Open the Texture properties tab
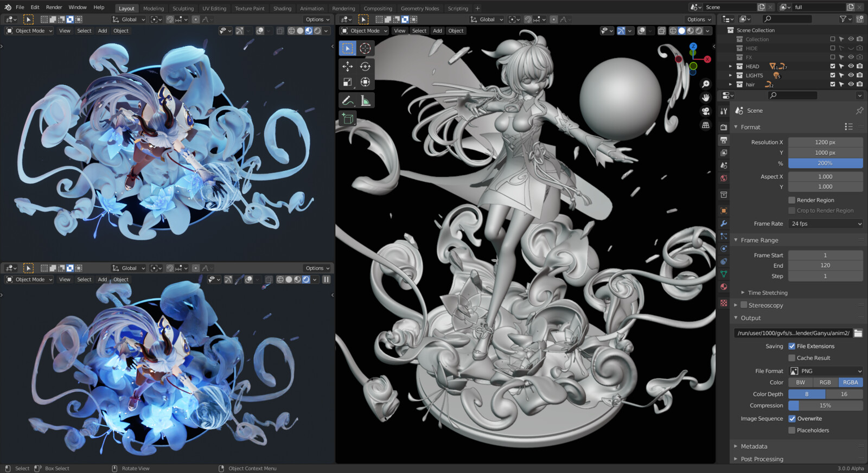 (x=724, y=303)
